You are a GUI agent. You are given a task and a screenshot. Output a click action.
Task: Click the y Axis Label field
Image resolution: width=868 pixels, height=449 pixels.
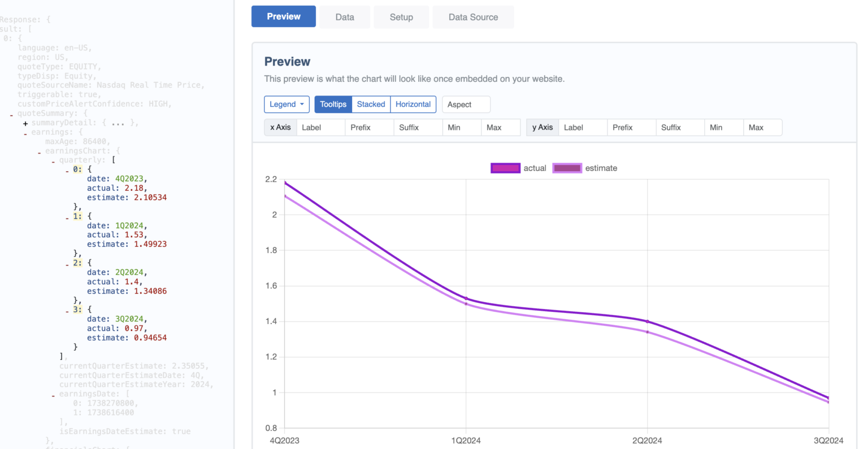[x=583, y=127]
